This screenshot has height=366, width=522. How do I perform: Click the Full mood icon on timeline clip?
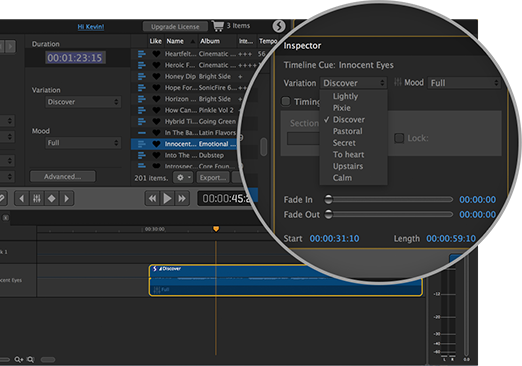(x=157, y=290)
